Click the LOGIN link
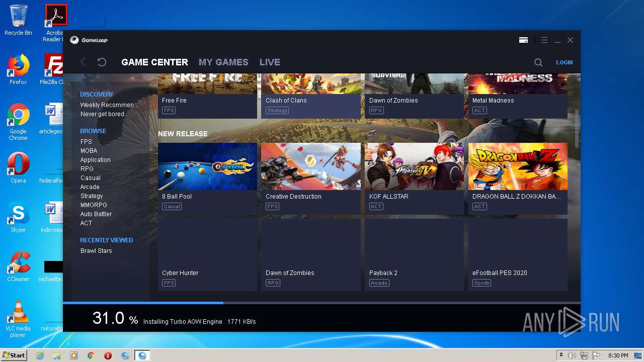The height and width of the screenshot is (362, 644). click(x=565, y=62)
